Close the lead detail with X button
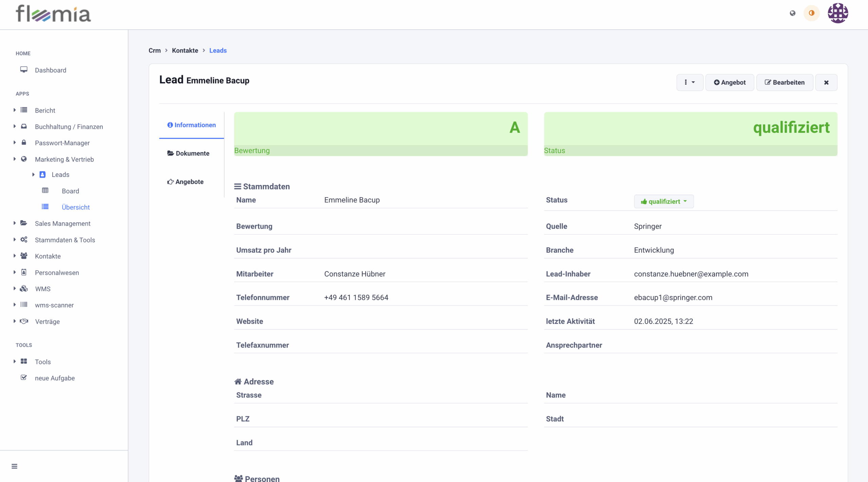 (x=826, y=82)
